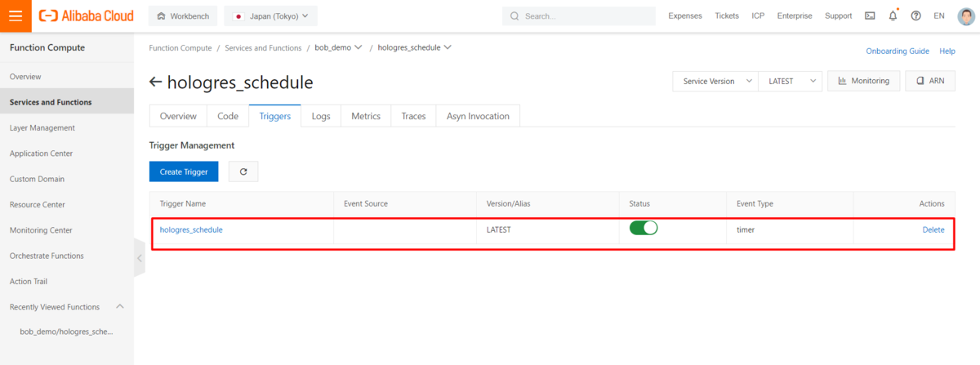Delete the hologres_schedule trigger
Screen dimensions: 980x365
[x=933, y=229]
